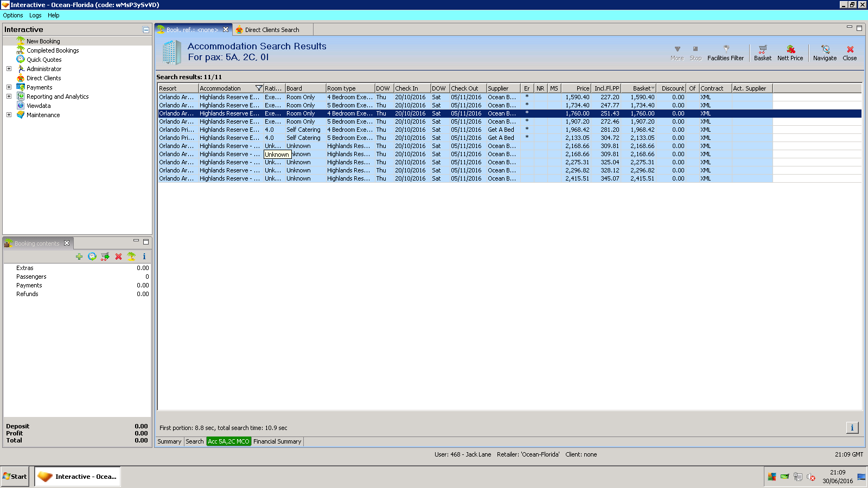Expand the Payments tree node
The image size is (868, 488).
(x=9, y=87)
